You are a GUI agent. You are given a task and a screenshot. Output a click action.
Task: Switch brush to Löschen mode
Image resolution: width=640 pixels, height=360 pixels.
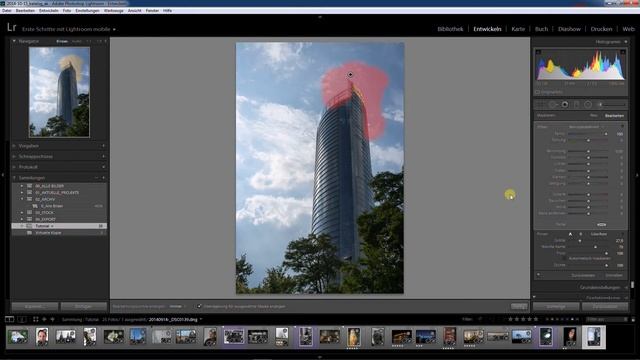coord(598,234)
